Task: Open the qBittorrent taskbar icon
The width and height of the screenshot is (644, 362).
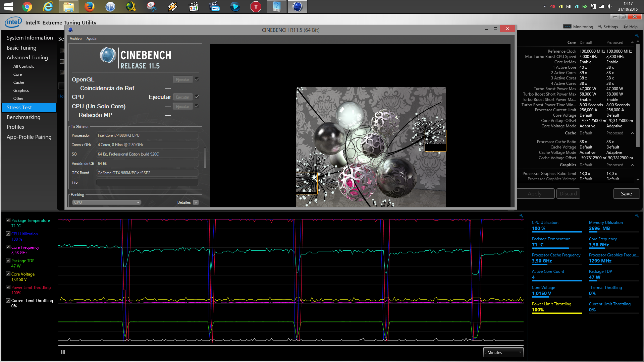Action: click(x=110, y=6)
